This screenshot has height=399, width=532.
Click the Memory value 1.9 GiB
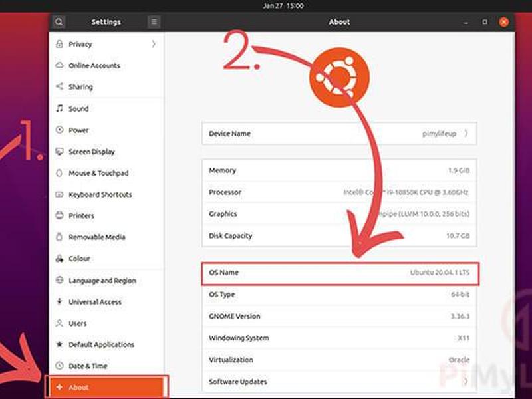(x=459, y=170)
